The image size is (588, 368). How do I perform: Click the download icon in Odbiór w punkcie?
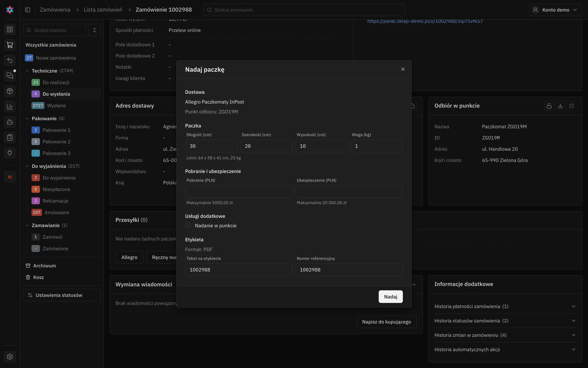pos(560,106)
